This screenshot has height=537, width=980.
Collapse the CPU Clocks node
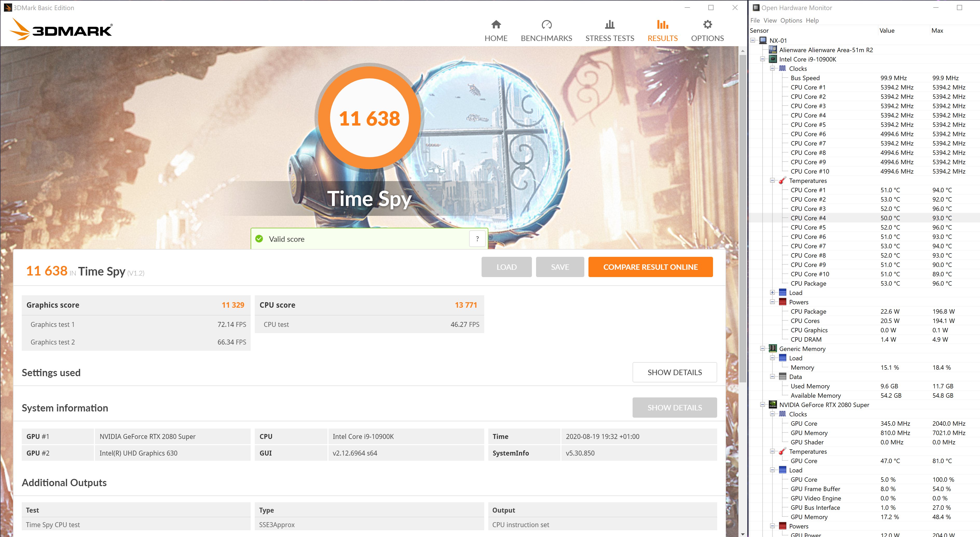coord(772,68)
